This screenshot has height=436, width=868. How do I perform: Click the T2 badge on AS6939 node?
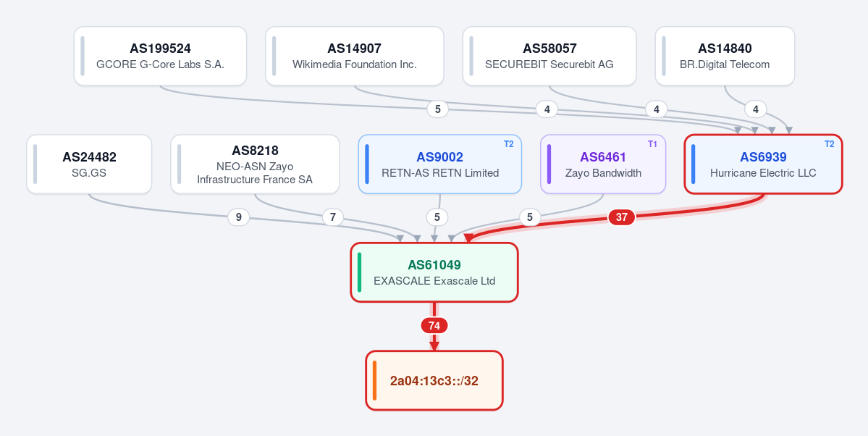829,144
